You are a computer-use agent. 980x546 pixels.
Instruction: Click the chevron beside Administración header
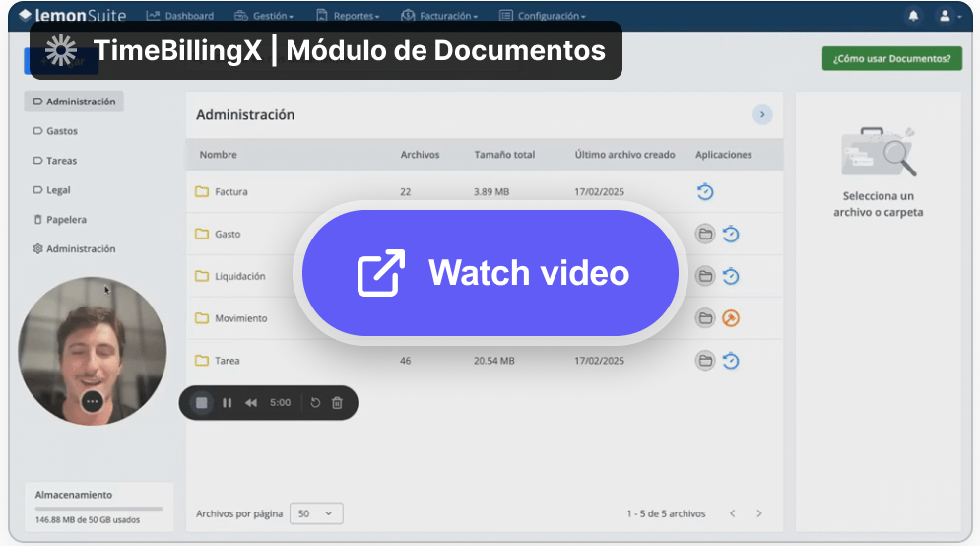[762, 114]
